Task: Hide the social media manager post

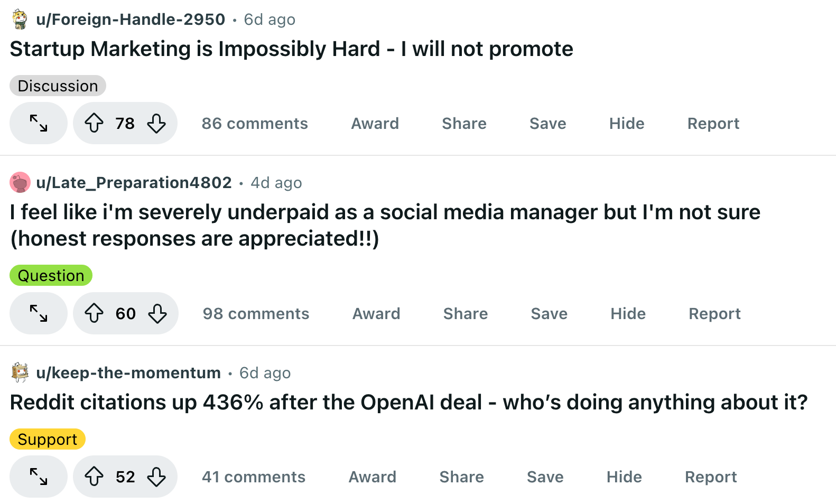Action: click(x=628, y=313)
